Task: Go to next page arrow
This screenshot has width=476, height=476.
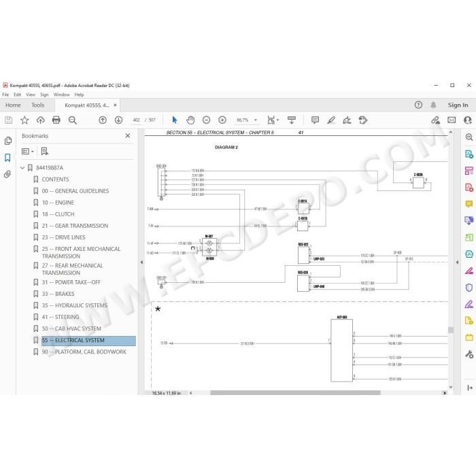Action: (x=119, y=120)
